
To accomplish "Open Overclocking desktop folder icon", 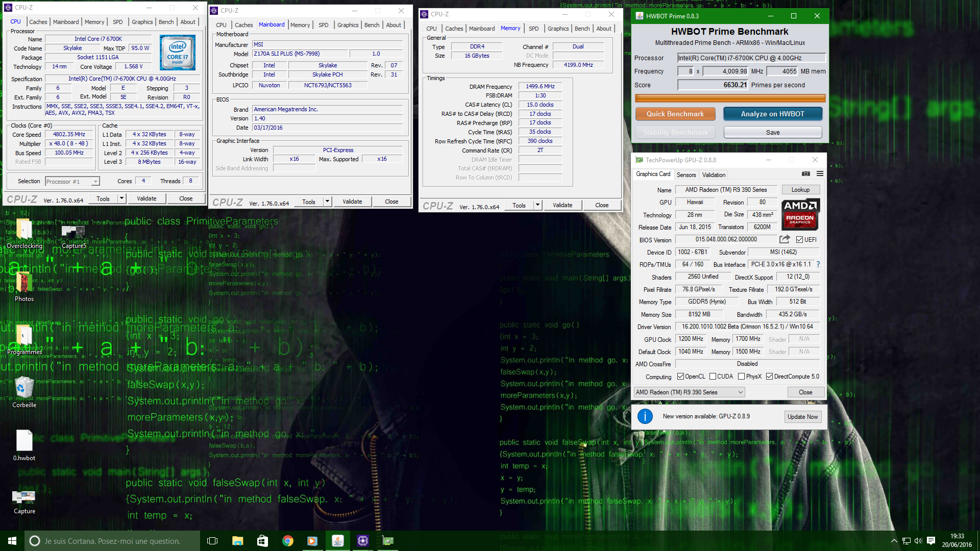I will tap(24, 229).
